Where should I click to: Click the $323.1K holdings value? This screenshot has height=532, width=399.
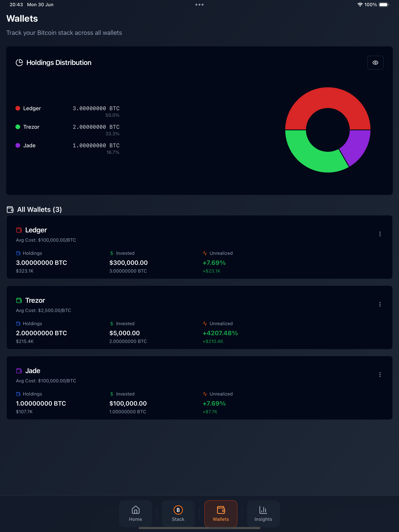coord(25,271)
